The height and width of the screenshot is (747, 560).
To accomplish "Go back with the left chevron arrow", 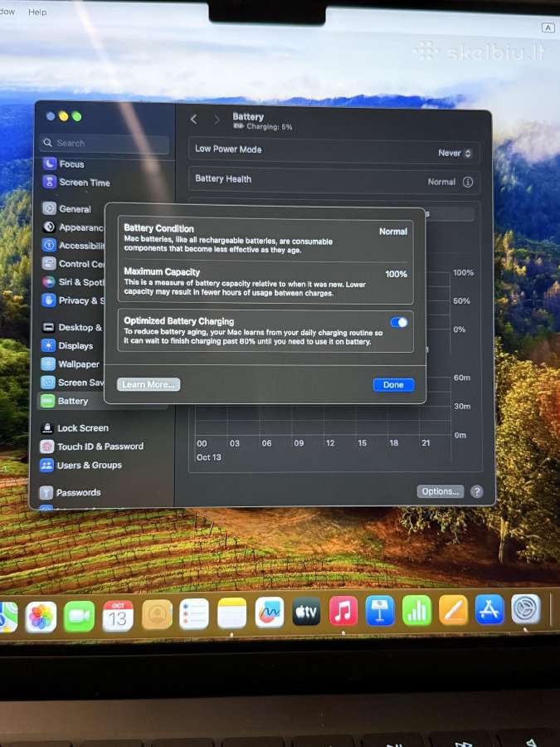I will point(194,119).
